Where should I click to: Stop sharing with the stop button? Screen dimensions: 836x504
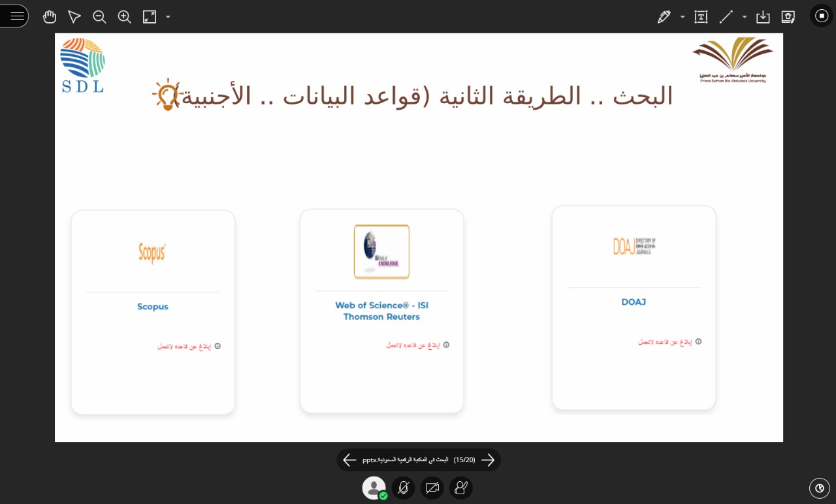tap(822, 16)
